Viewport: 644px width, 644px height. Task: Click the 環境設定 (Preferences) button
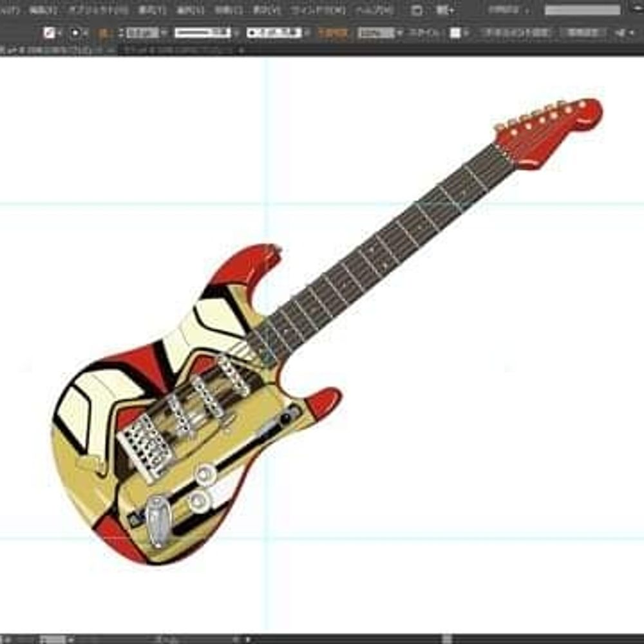(x=583, y=33)
